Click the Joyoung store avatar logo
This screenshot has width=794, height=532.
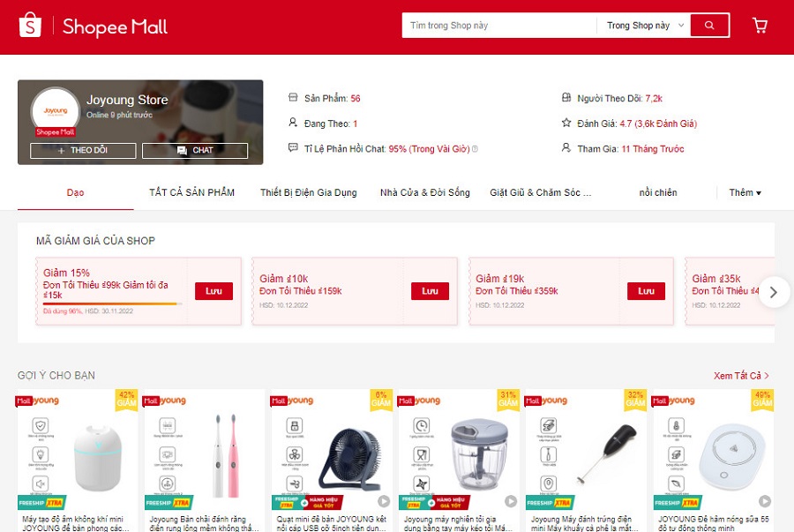click(x=56, y=111)
